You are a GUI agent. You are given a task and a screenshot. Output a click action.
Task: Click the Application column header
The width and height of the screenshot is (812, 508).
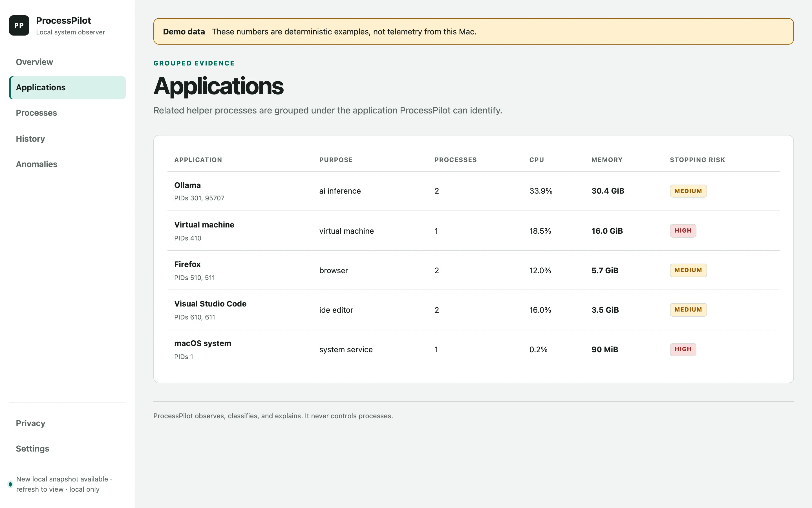[198, 160]
